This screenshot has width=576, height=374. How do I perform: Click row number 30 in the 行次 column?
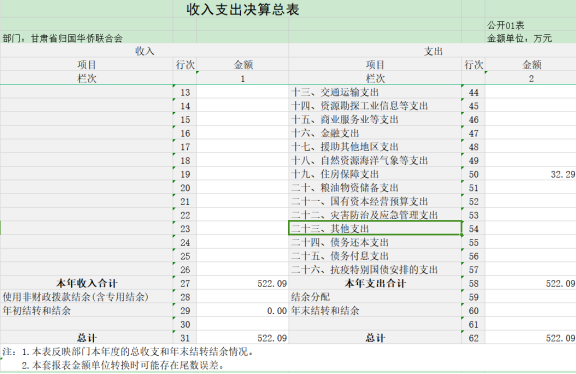[x=185, y=324]
